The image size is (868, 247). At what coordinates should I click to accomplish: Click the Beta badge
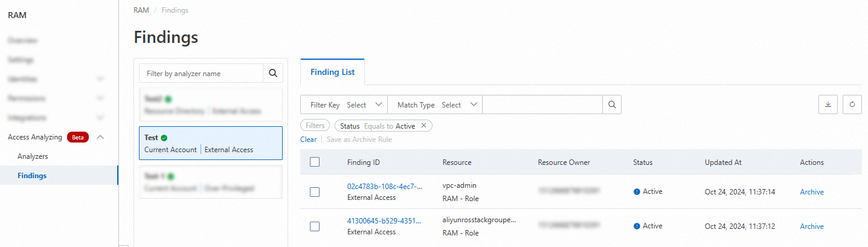click(x=78, y=137)
